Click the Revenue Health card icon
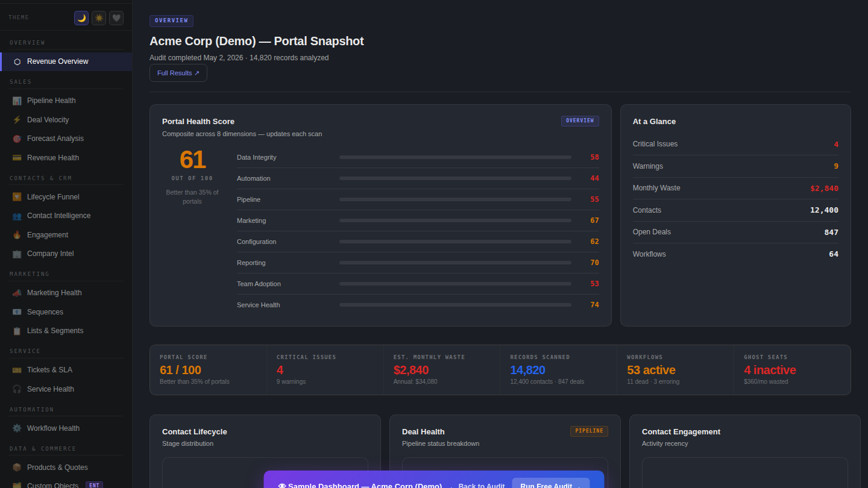 click(17, 158)
